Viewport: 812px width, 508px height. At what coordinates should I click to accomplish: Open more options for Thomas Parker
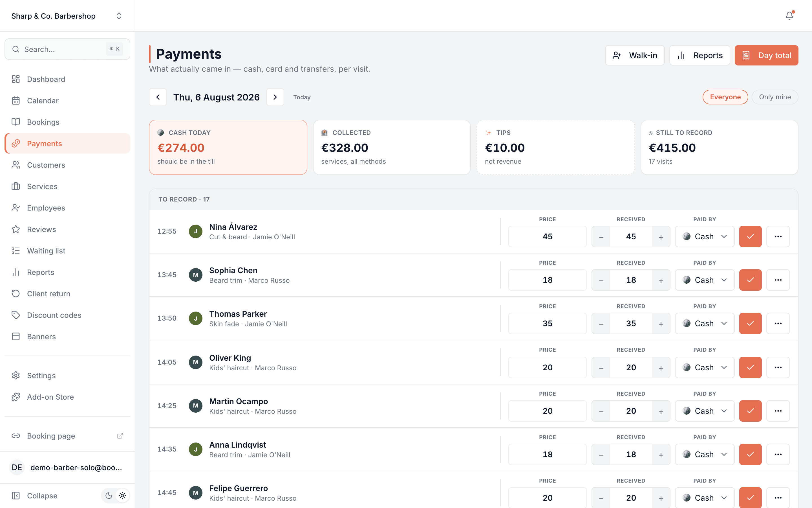pos(778,323)
